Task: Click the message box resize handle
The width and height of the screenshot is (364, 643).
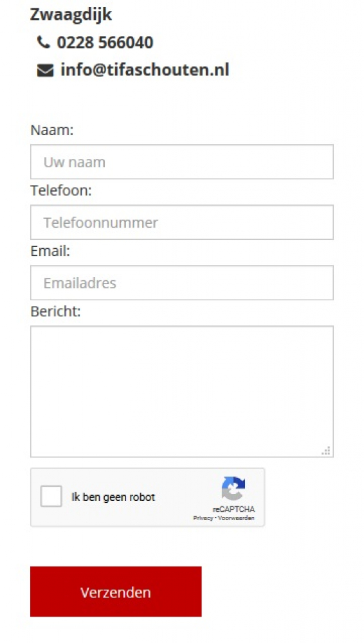Action: (x=326, y=451)
